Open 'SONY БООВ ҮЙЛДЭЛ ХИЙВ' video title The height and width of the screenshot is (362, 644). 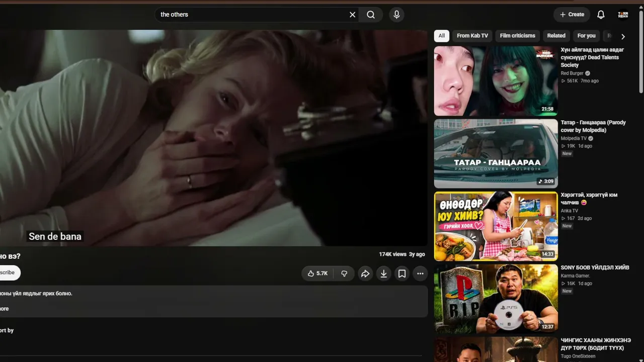pyautogui.click(x=595, y=267)
